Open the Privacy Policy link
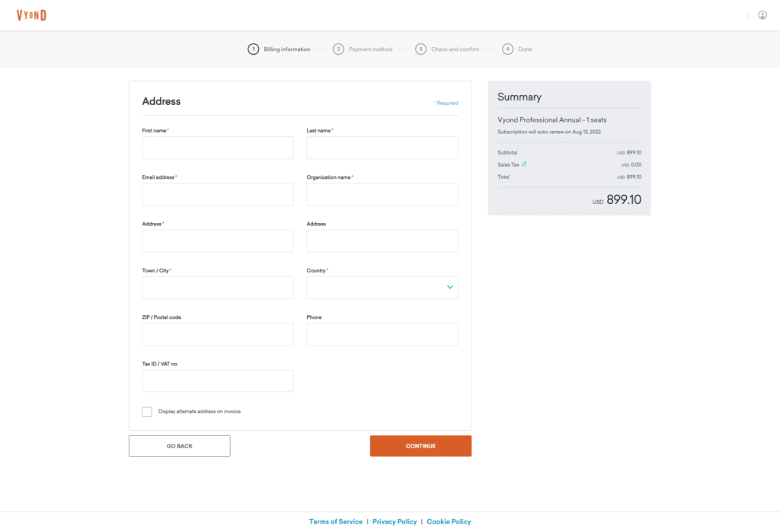 pyautogui.click(x=395, y=521)
